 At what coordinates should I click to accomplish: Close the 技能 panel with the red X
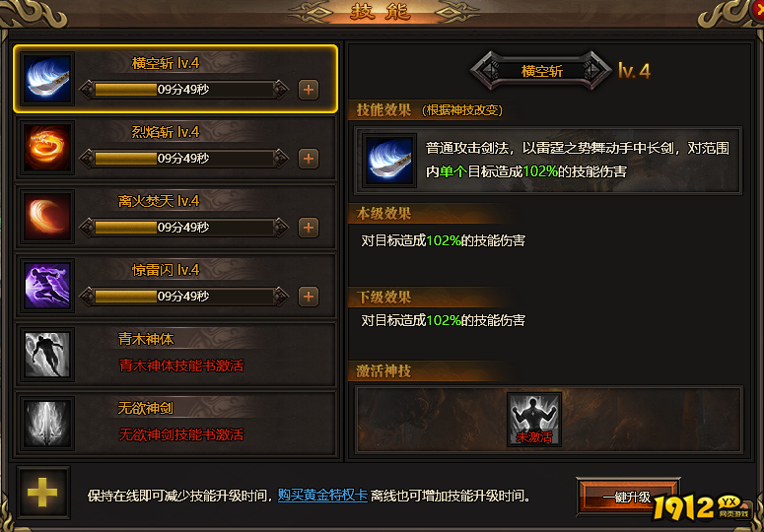pos(758,9)
